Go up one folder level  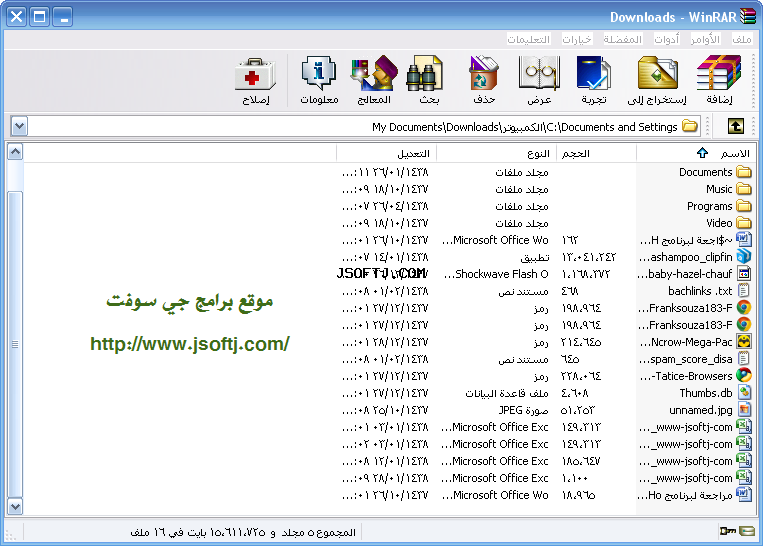tap(735, 127)
